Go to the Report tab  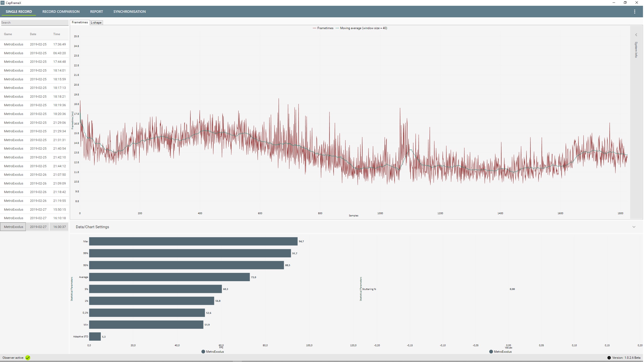click(97, 12)
